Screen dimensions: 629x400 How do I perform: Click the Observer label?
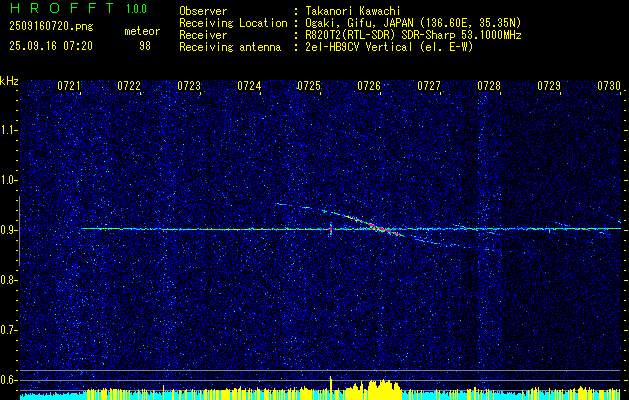(x=203, y=11)
